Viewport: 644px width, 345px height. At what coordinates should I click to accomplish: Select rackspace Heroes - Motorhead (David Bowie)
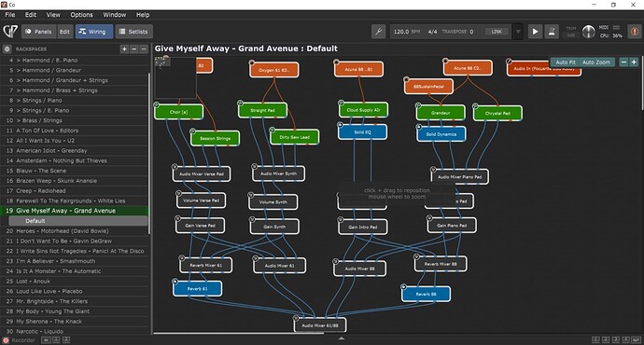point(75,231)
